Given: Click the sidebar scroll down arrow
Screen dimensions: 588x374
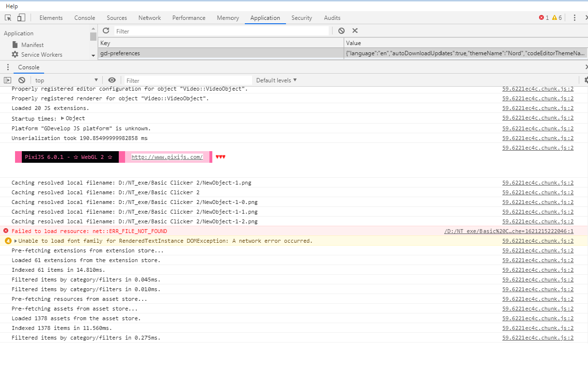Looking at the screenshot, I should (x=93, y=56).
